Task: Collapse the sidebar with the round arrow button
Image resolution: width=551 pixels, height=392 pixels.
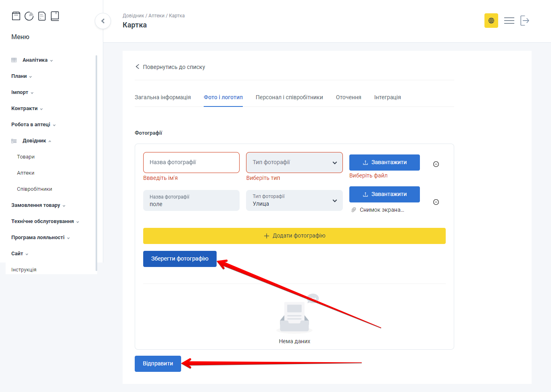Action: tap(103, 21)
